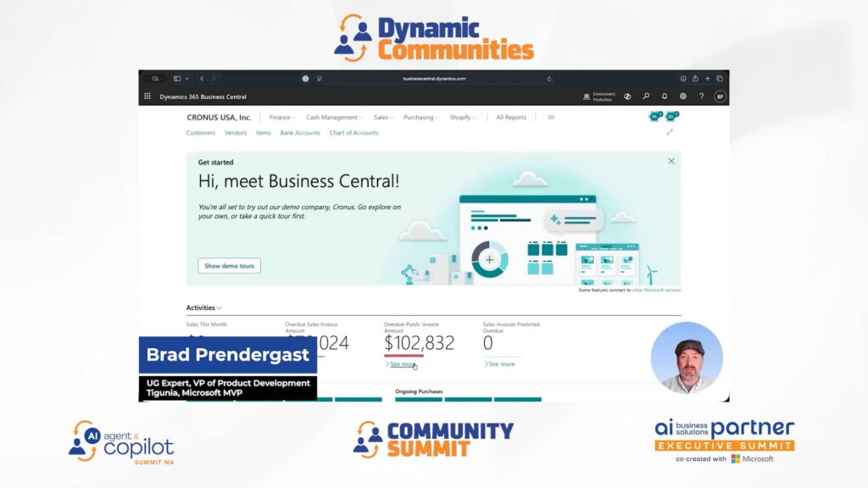Click Dynamics 365 Business Central title
868x488 pixels.
click(203, 97)
